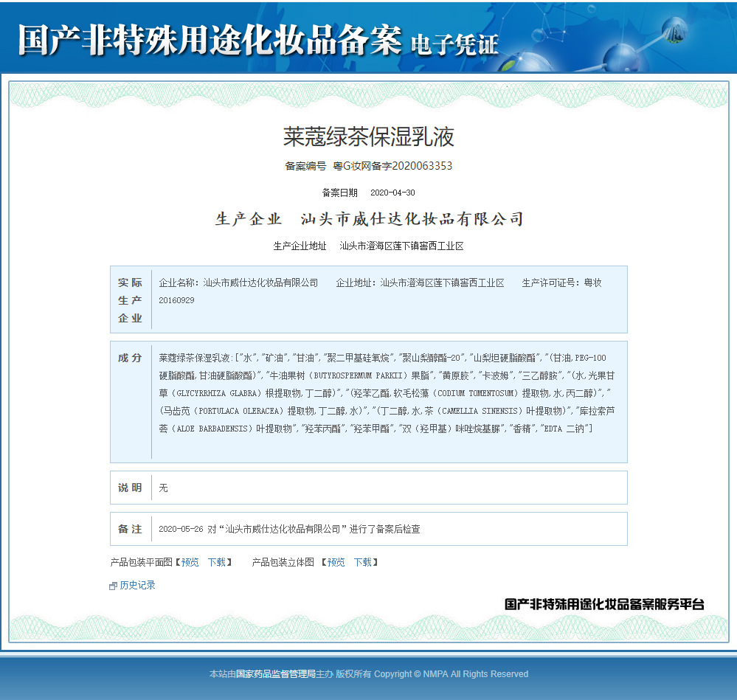The width and height of the screenshot is (737, 700).
Task: Open the 历史记录 link
Action: coord(137,585)
